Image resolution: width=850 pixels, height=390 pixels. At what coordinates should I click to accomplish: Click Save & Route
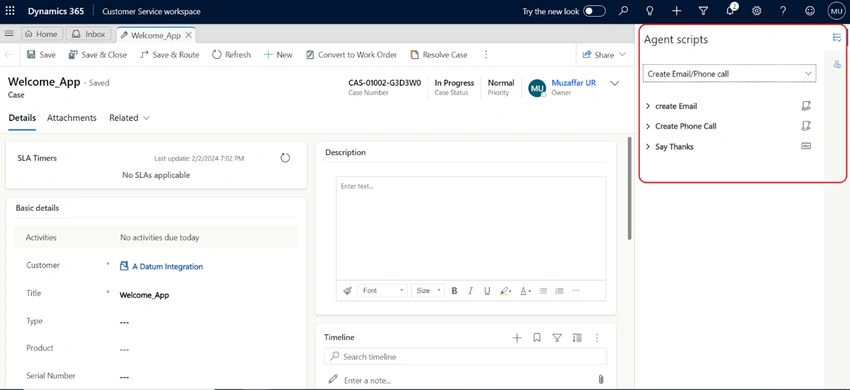click(x=169, y=55)
